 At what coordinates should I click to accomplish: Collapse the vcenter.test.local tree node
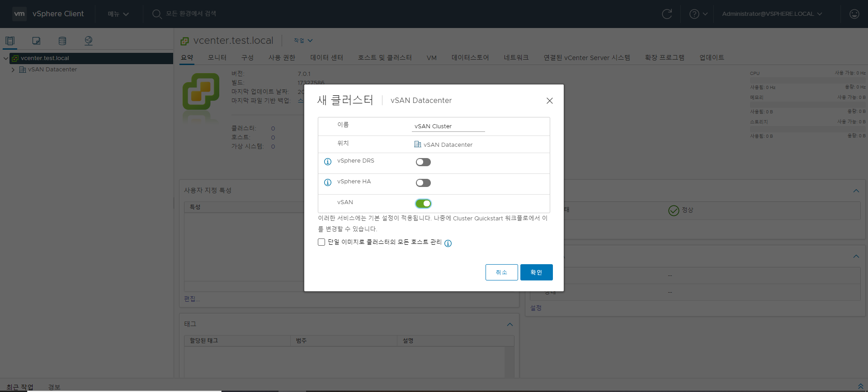[x=5, y=58]
